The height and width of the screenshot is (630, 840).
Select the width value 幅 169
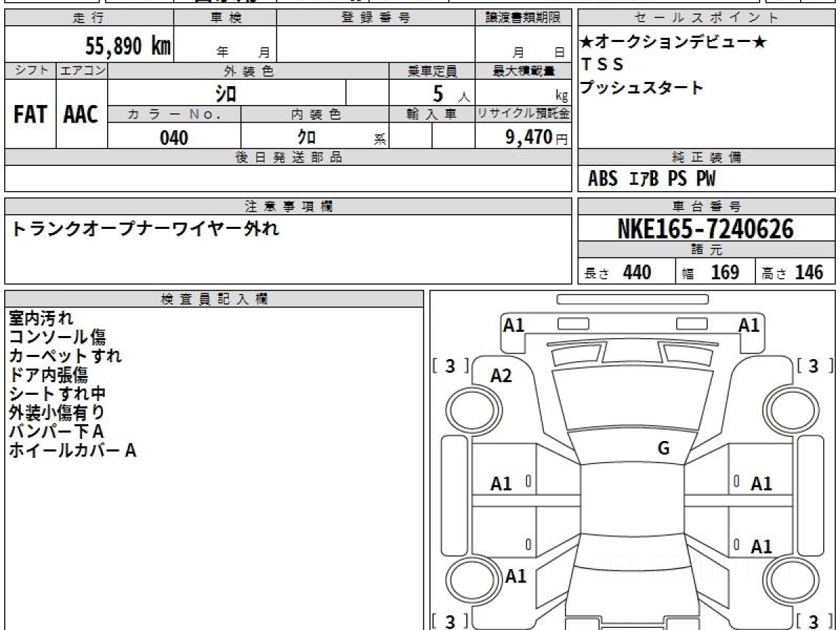(x=710, y=272)
